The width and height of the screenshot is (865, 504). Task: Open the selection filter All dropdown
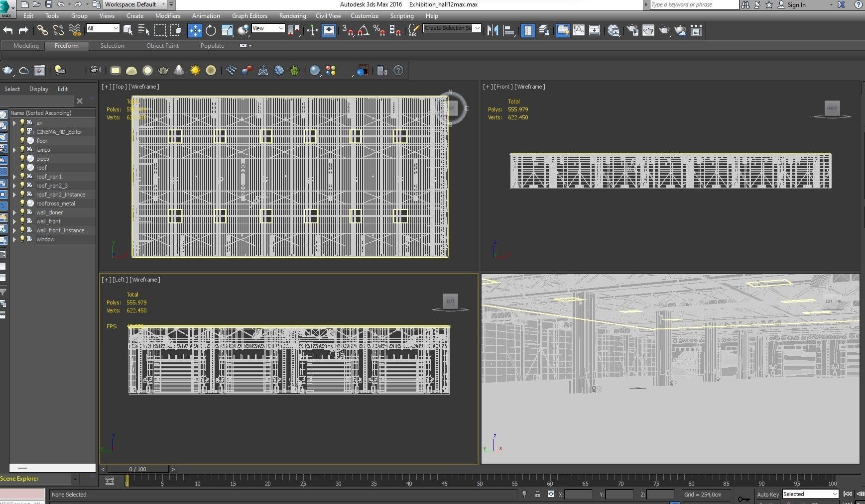pos(103,28)
